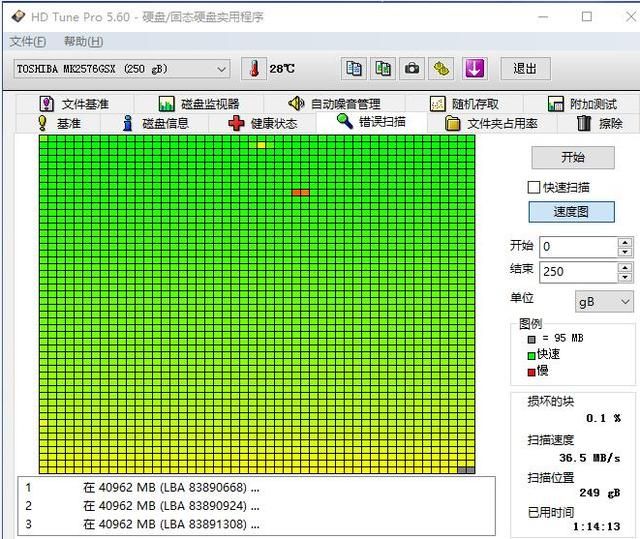Click the gray unscanned blocks in the grid
This screenshot has height=539, width=640.
click(466, 470)
